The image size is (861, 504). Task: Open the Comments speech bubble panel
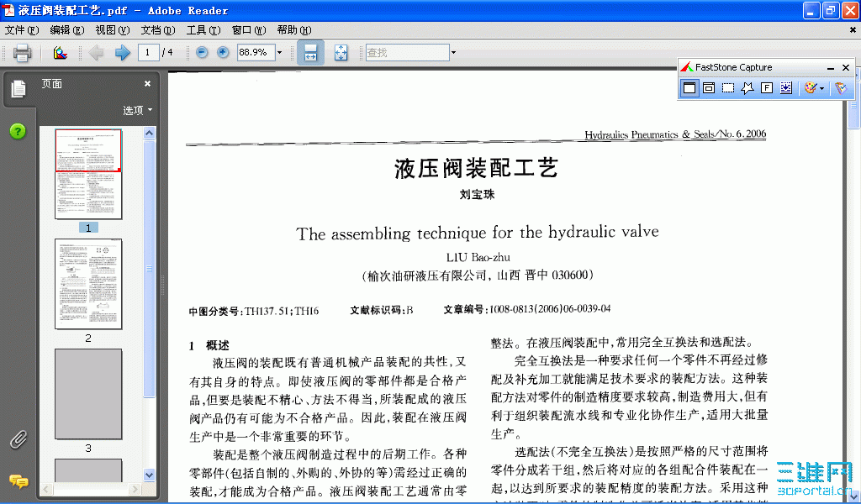(18, 481)
